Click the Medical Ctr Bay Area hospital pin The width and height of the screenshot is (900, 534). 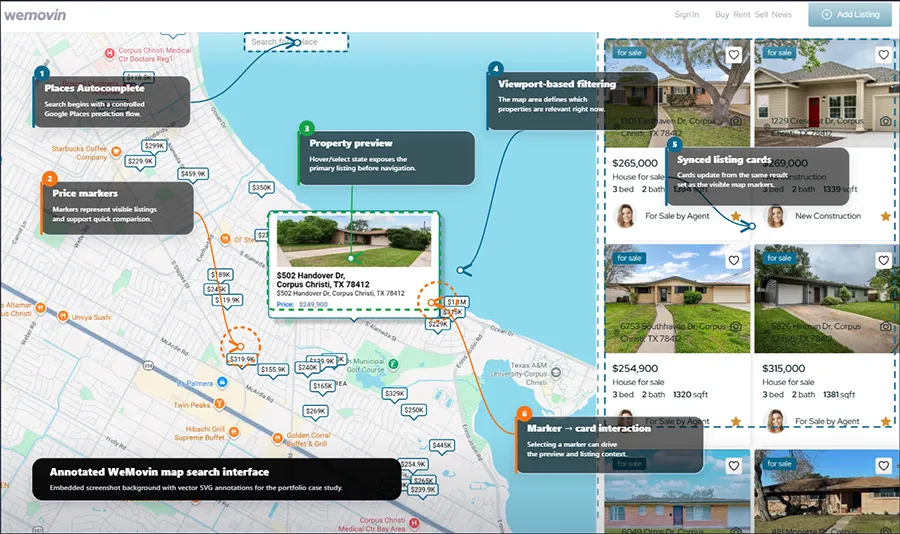point(414,523)
